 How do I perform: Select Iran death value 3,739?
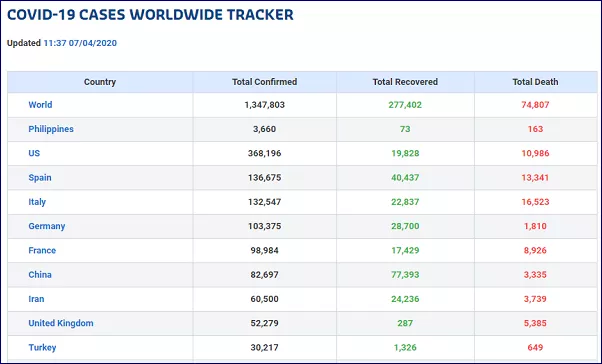[x=535, y=299]
